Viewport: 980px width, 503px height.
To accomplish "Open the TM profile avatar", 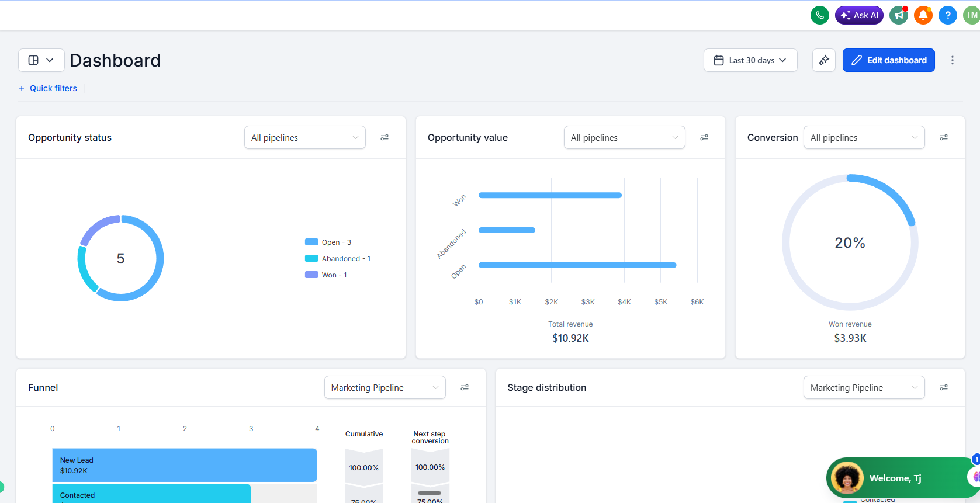I will (x=971, y=15).
